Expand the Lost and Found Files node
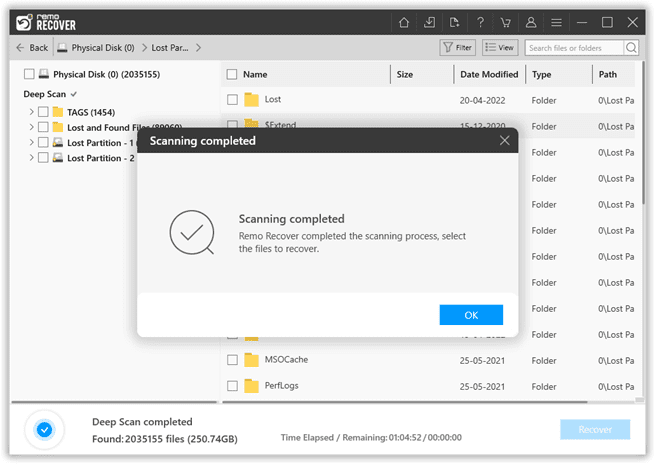Screen dimensions: 655x464 coord(31,127)
